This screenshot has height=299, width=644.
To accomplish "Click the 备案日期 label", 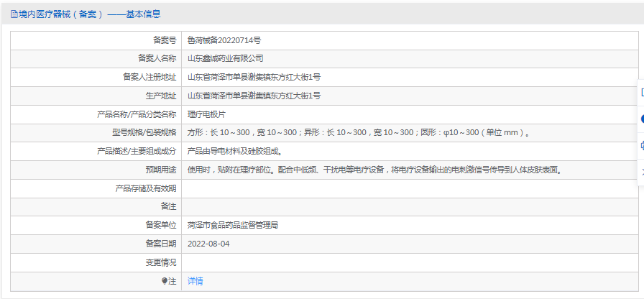I will pyautogui.click(x=161, y=244).
